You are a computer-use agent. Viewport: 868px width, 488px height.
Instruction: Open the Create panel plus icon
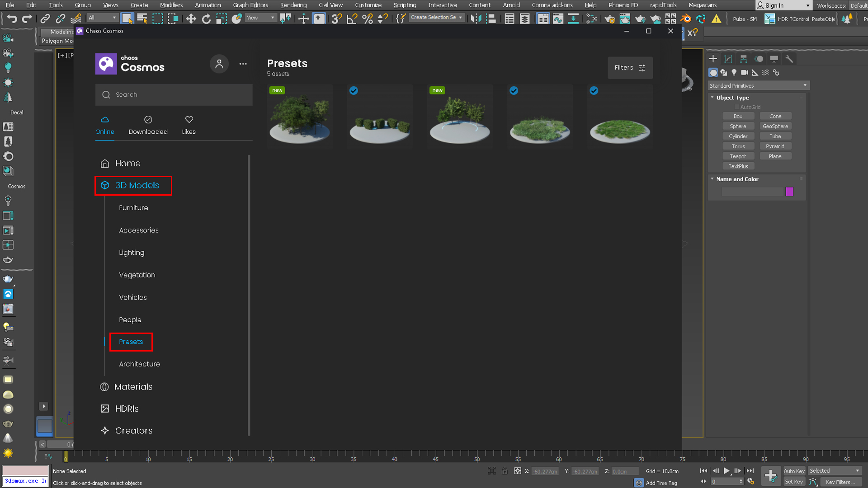click(x=713, y=59)
